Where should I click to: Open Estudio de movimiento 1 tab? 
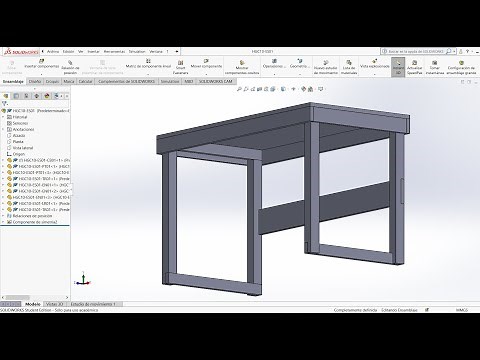coord(93,304)
